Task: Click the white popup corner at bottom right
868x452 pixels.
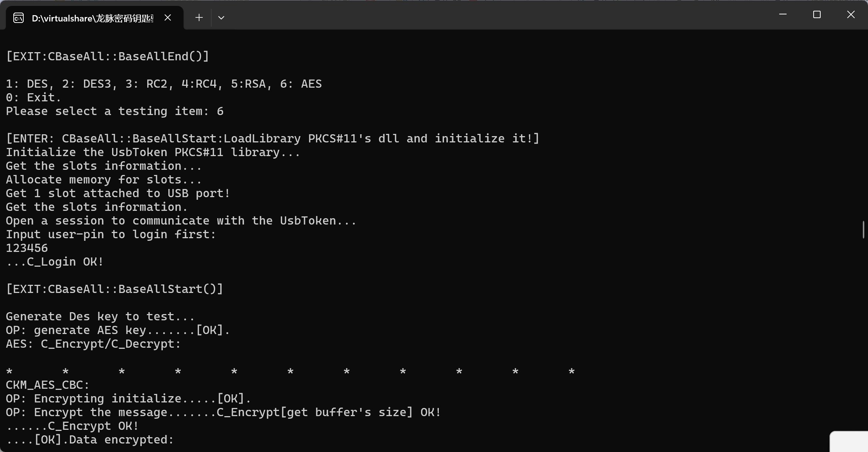Action: pyautogui.click(x=850, y=442)
